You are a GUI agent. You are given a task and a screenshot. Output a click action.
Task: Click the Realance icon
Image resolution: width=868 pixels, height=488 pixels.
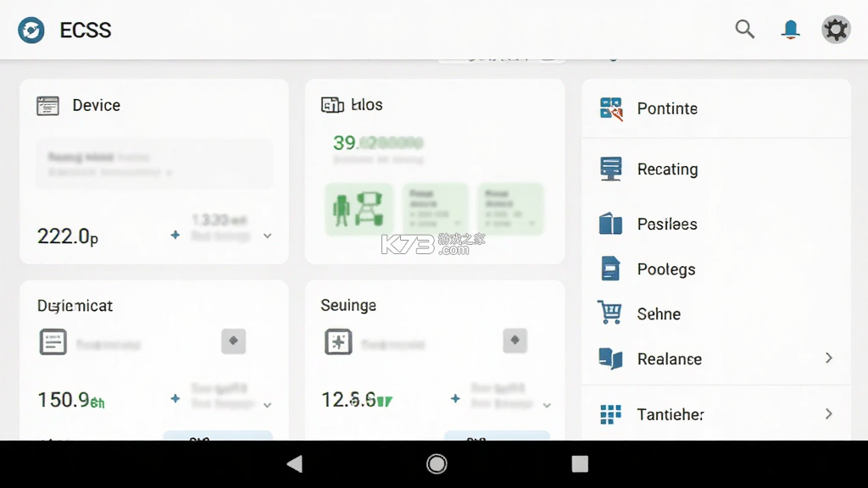[610, 358]
